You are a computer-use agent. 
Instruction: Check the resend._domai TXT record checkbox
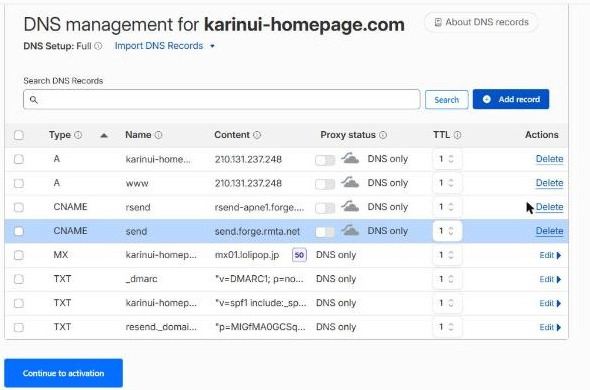point(18,328)
